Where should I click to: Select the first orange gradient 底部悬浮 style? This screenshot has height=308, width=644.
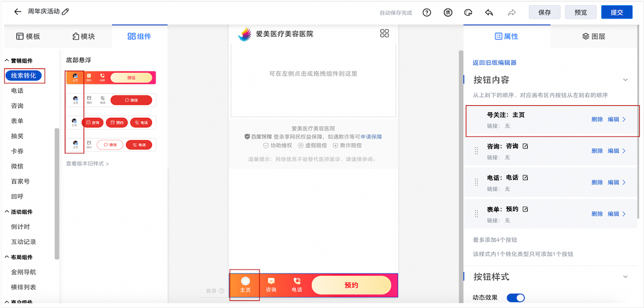point(110,77)
